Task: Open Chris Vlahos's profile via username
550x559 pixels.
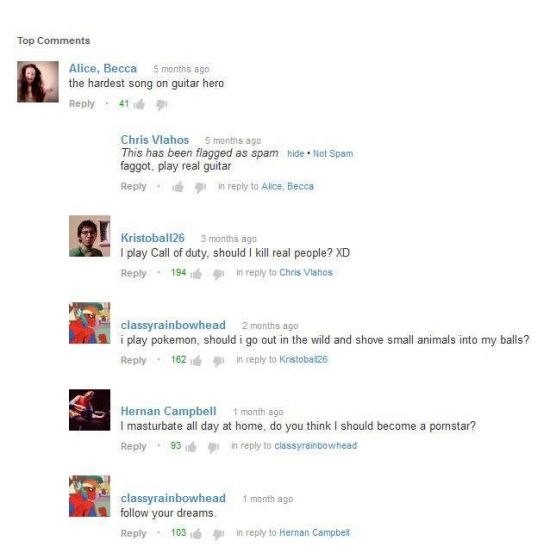Action: 155,139
